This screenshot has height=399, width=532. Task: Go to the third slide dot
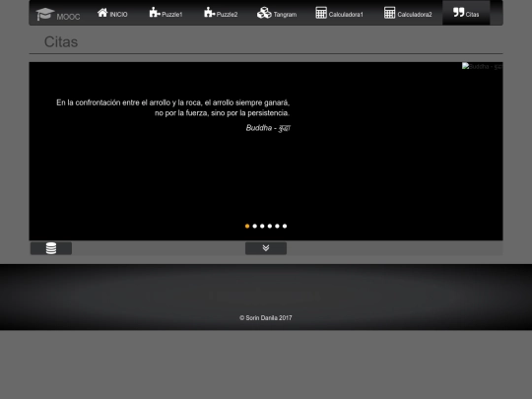coord(262,227)
